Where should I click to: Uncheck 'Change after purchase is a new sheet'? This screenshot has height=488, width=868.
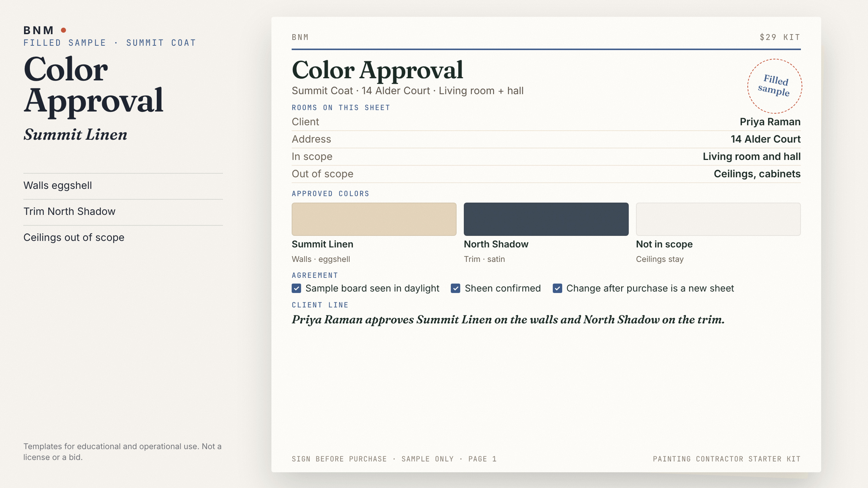pyautogui.click(x=557, y=288)
